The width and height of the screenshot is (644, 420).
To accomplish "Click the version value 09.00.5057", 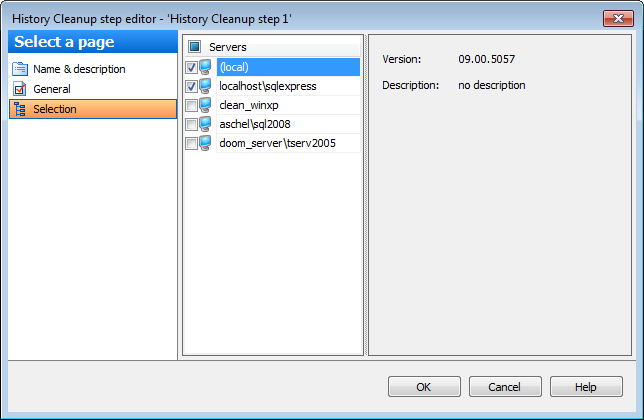I will point(487,59).
